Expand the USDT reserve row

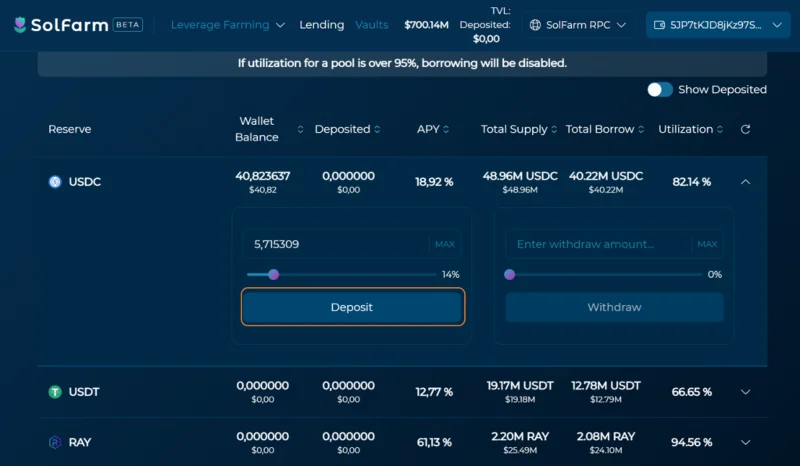pyautogui.click(x=745, y=391)
